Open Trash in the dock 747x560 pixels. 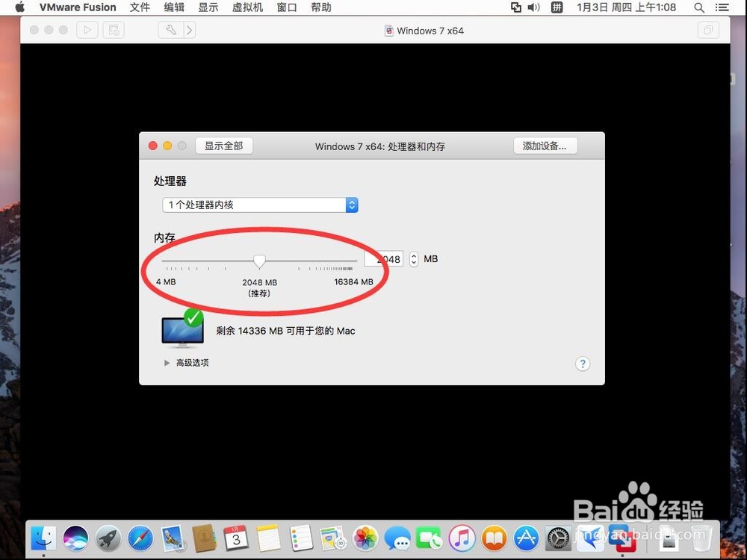701,538
